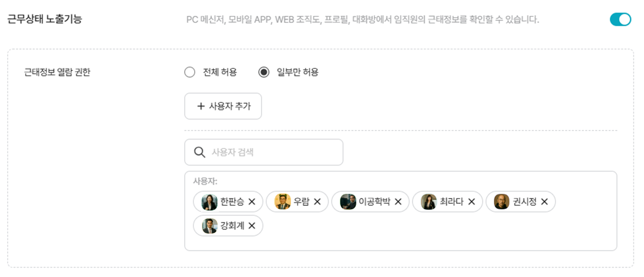Screen dimensions: 644x277
Task: Click 이공학박's profile picture
Action: click(x=348, y=202)
